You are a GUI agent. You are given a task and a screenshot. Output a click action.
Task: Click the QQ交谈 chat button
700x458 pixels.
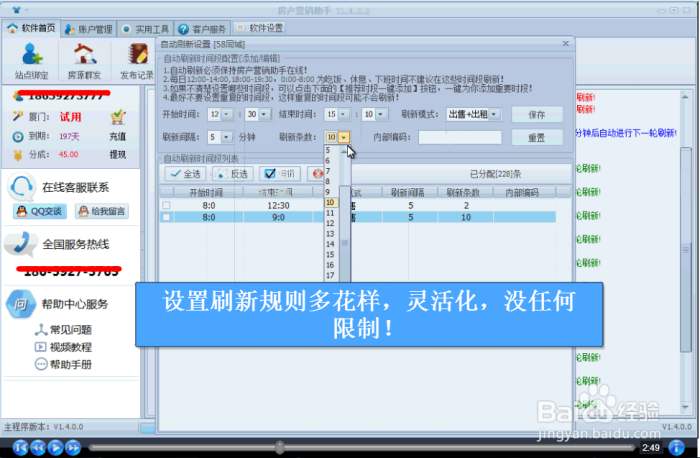pyautogui.click(x=40, y=211)
